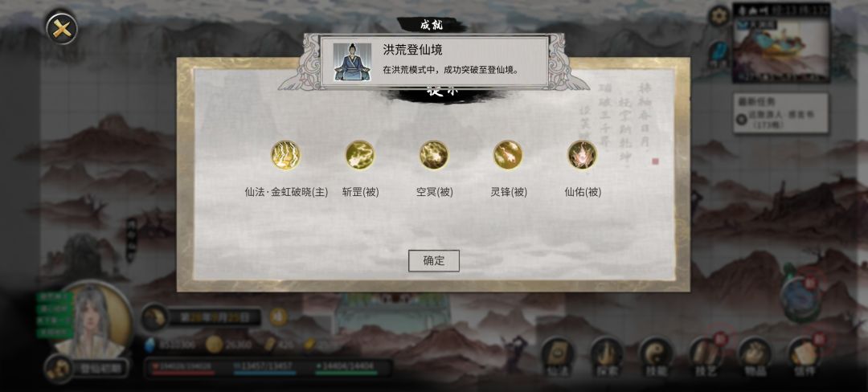Open the 仙法 menu at bottom
Screen dimensions: 868x392
(x=557, y=357)
